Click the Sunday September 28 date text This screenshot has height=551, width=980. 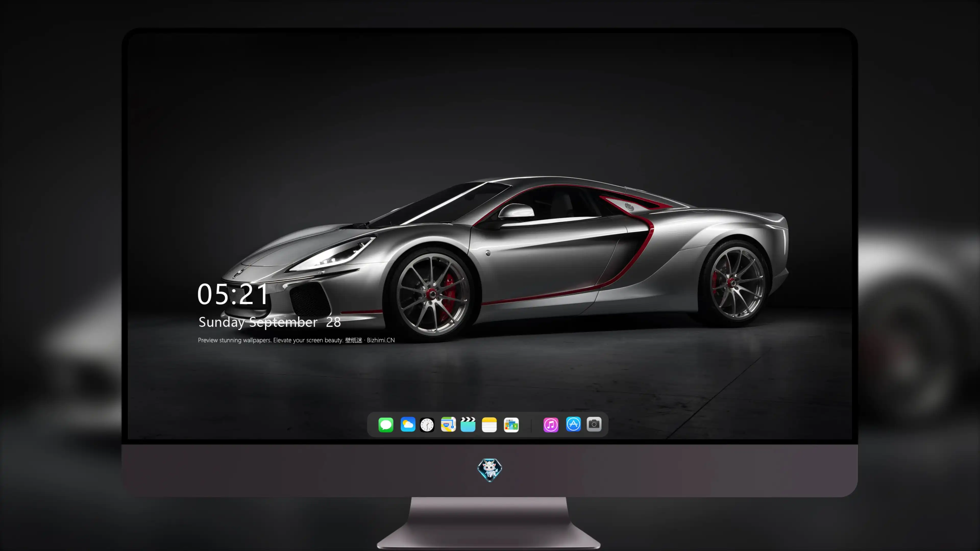tap(269, 322)
